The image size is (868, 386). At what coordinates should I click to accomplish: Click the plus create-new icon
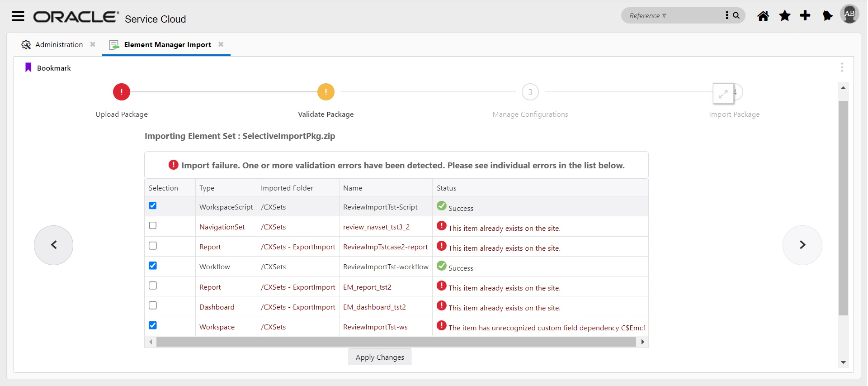[805, 16]
